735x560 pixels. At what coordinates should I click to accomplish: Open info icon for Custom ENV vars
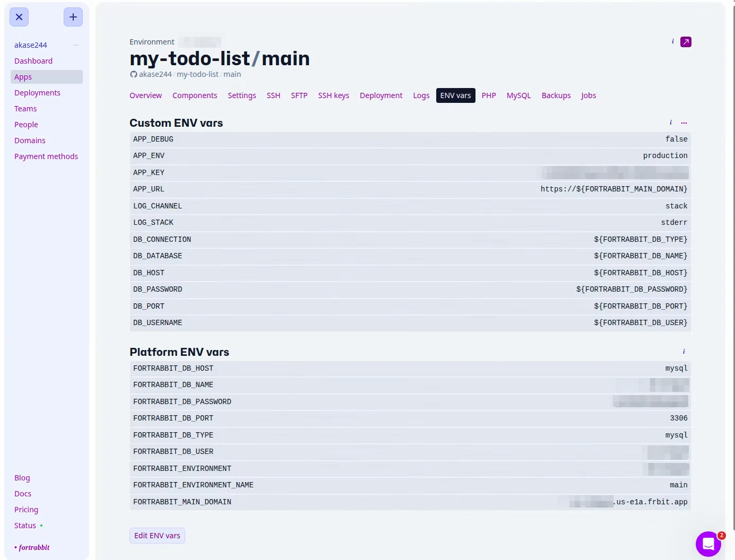tap(671, 122)
